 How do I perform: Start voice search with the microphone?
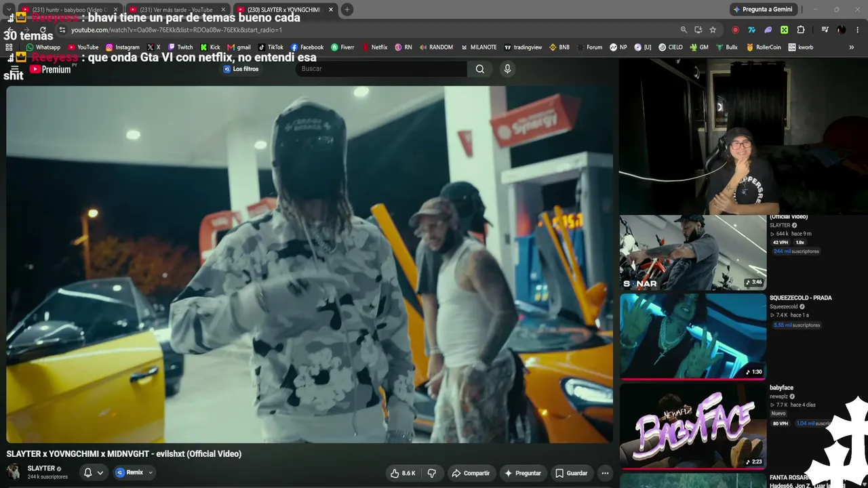click(507, 68)
